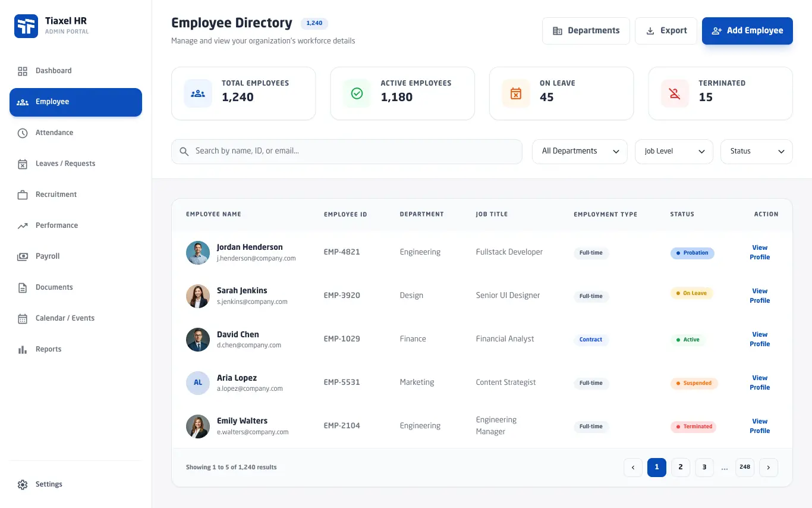Open the All Departments dropdown
This screenshot has width=812, height=508.
[x=580, y=152]
